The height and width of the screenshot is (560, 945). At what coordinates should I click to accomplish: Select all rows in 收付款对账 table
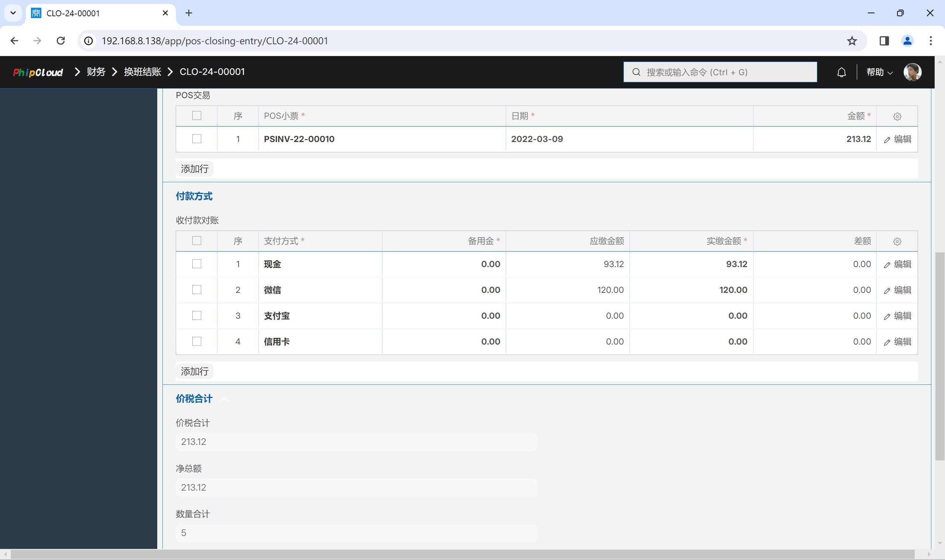(x=197, y=241)
